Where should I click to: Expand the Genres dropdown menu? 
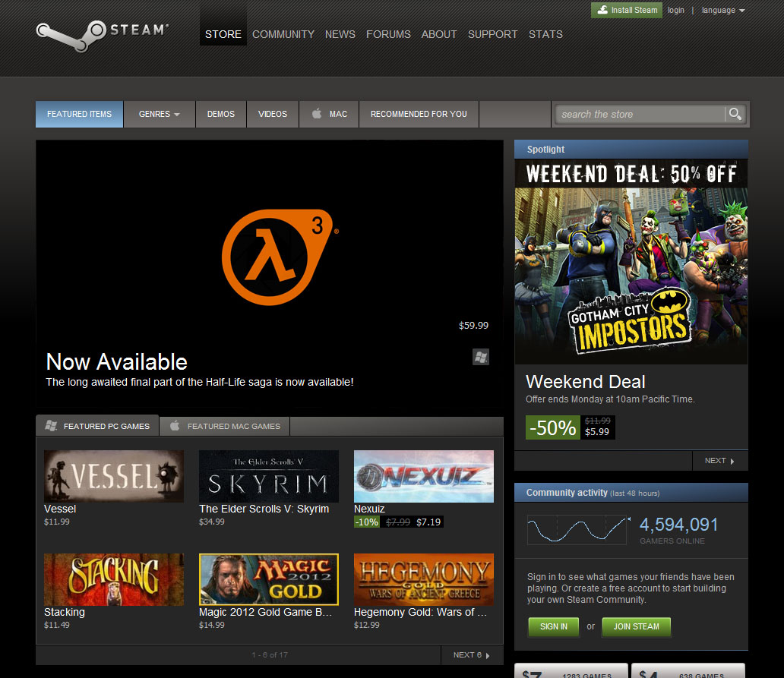tap(159, 114)
